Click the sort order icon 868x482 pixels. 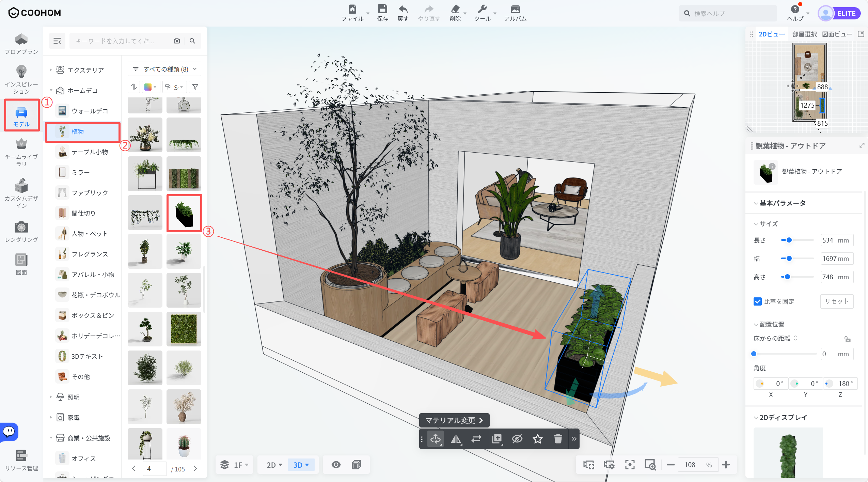tap(134, 87)
